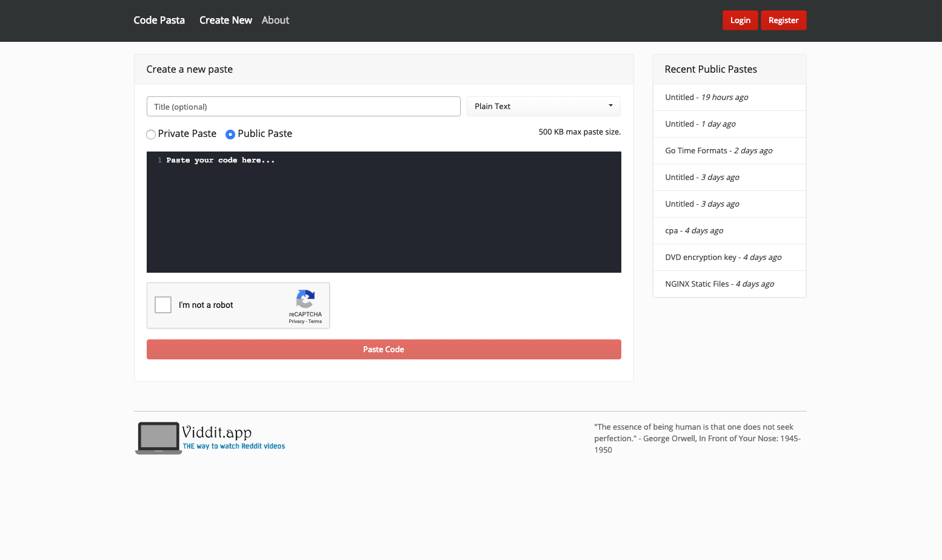Click the syntax dropdown caret arrow
The image size is (942, 560).
(610, 106)
